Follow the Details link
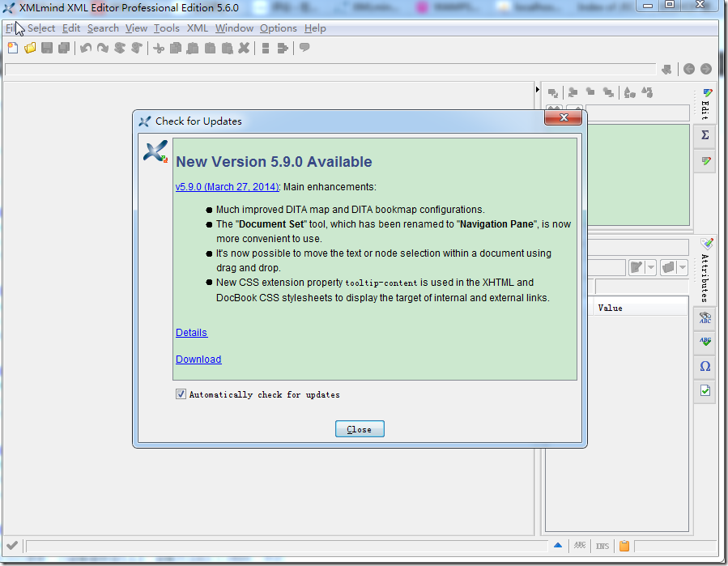The height and width of the screenshot is (566, 728). pyautogui.click(x=191, y=333)
